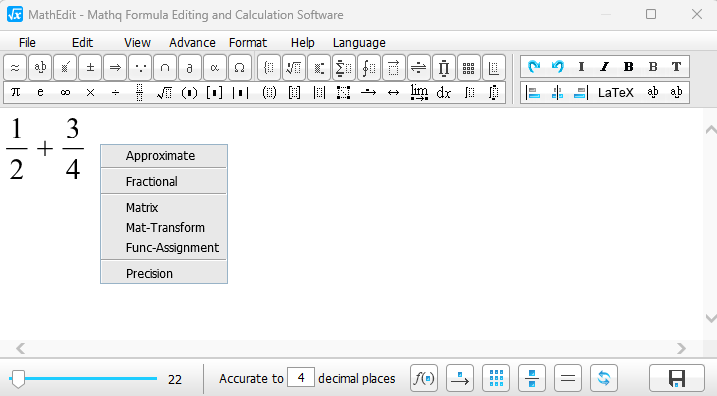Screen dimensions: 717x396
Task: Open the Edit menu
Action: point(82,43)
